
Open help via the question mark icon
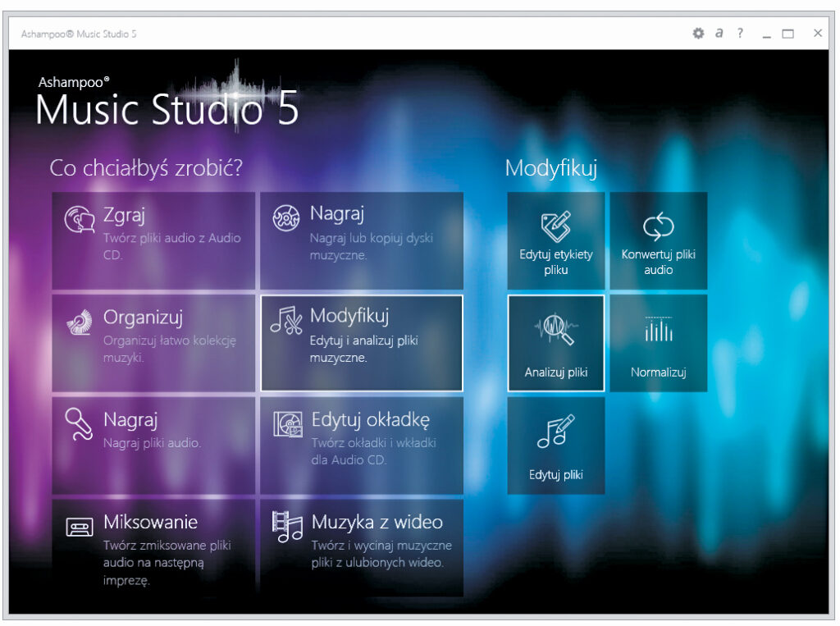pos(740,34)
